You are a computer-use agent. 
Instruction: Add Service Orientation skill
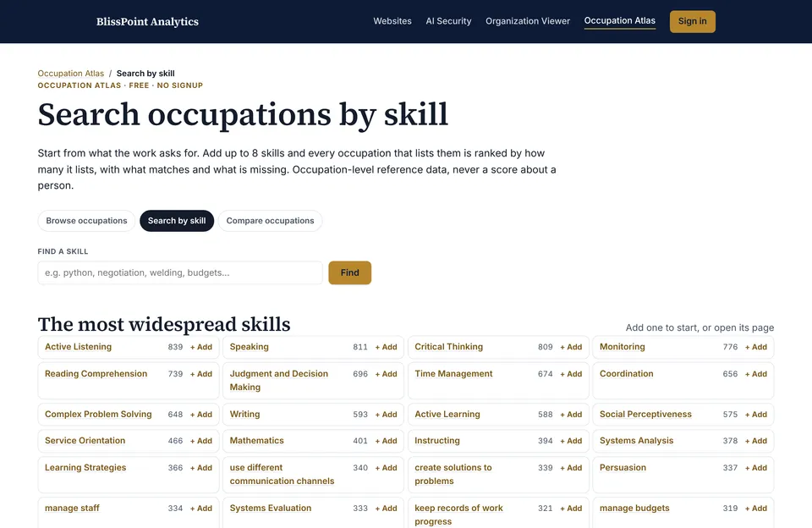(x=201, y=441)
